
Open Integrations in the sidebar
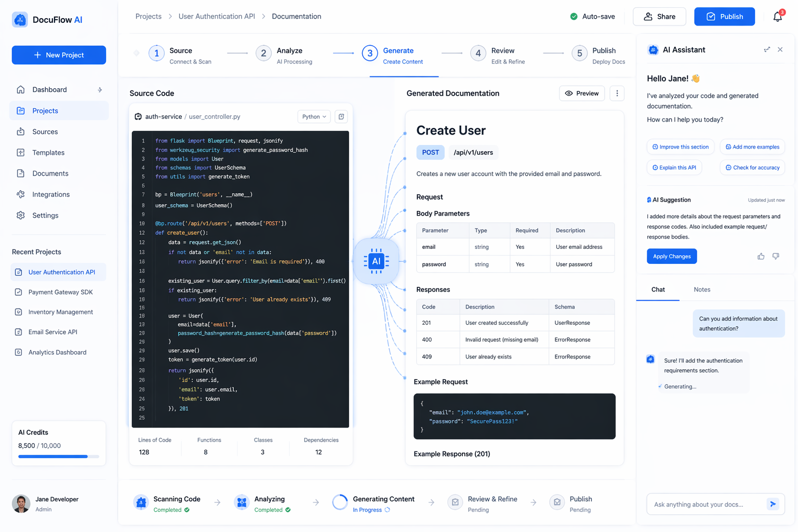tap(51, 194)
